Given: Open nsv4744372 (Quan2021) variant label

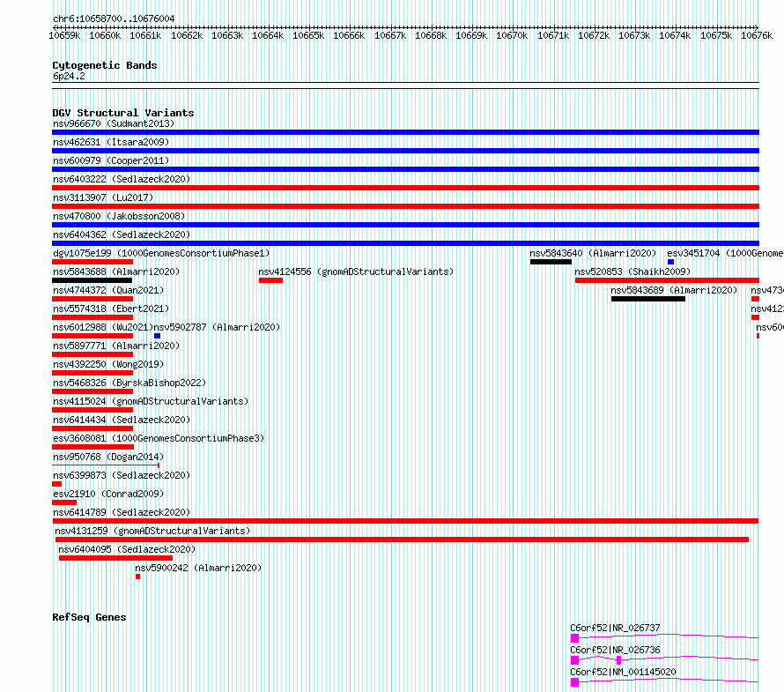Looking at the screenshot, I should [108, 290].
